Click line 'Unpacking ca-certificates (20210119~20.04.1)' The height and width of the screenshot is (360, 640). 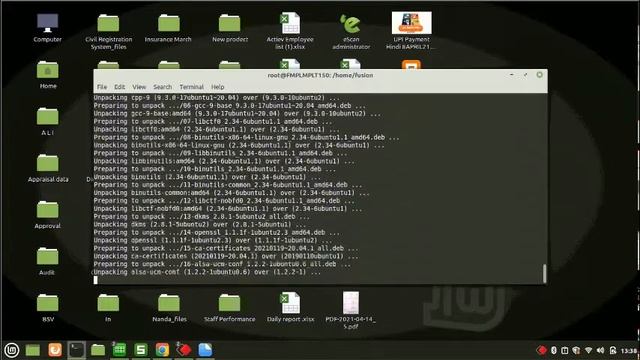tap(226, 256)
